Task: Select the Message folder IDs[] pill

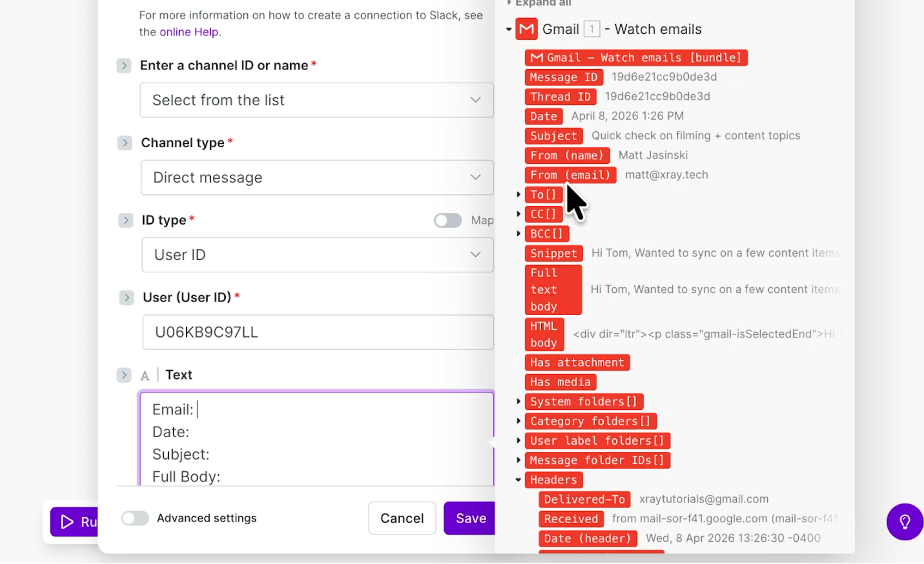Action: (597, 461)
